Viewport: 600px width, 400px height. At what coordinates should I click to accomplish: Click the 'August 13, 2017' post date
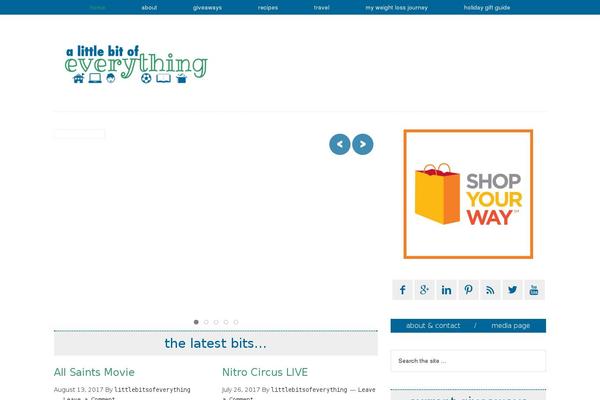(x=78, y=390)
